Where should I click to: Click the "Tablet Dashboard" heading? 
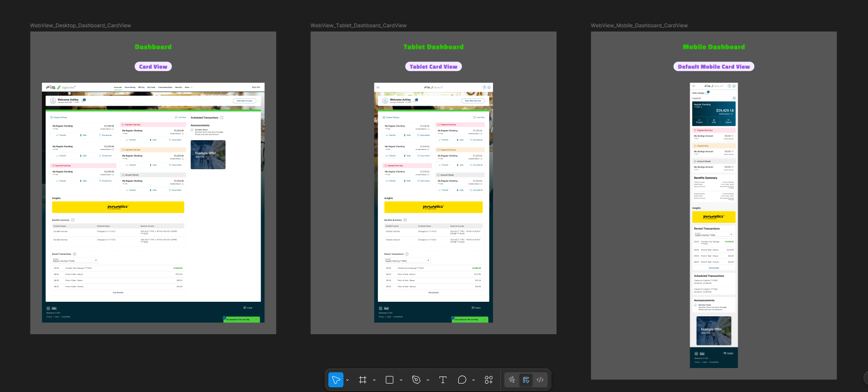pos(433,47)
